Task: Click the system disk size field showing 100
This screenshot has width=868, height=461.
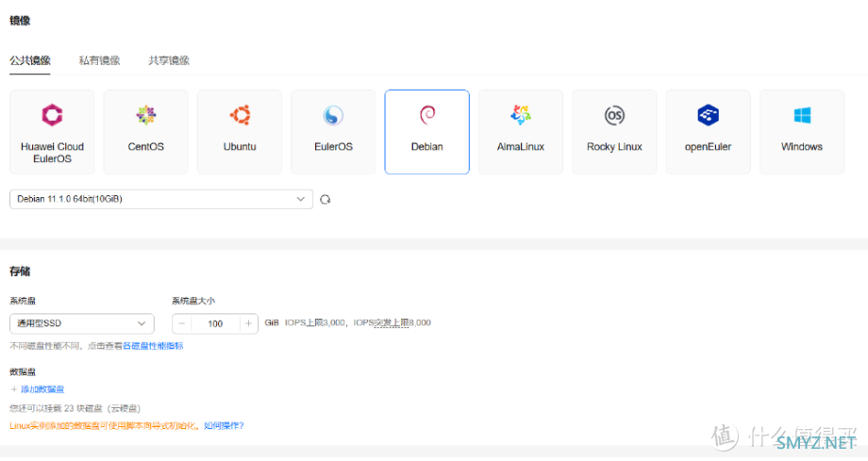Action: pyautogui.click(x=215, y=323)
